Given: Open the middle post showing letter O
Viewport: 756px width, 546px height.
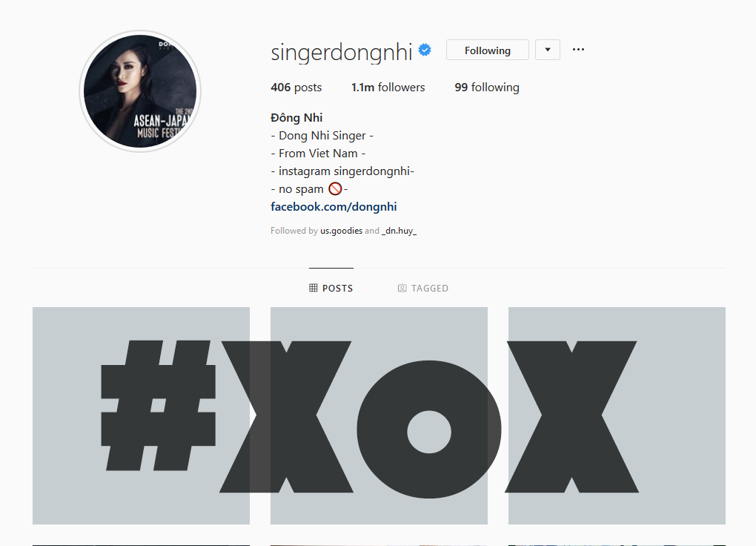Looking at the screenshot, I should (x=379, y=415).
